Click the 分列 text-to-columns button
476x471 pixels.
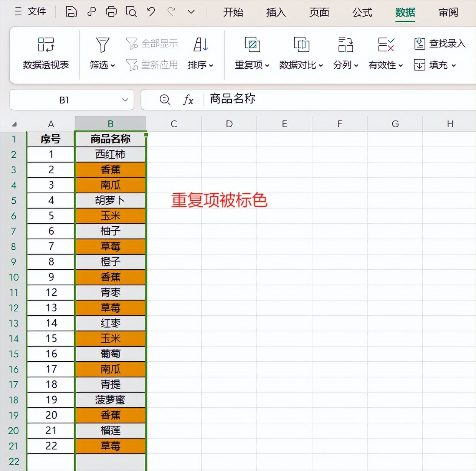(345, 53)
